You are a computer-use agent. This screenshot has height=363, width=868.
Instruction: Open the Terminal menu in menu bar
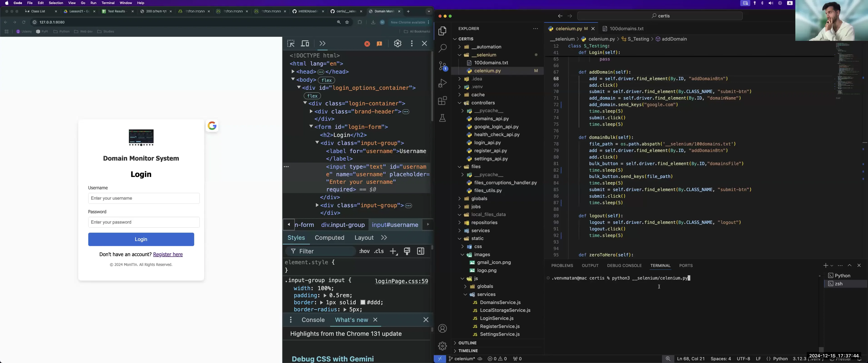coord(108,3)
